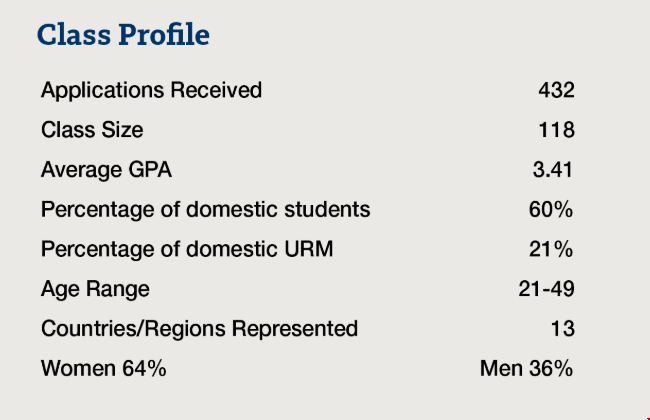Click the 60% domestic students value
Screen dimensions: 650x420
pyautogui.click(x=551, y=209)
